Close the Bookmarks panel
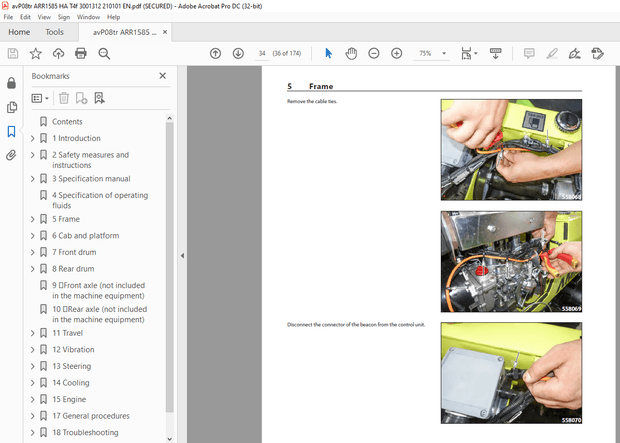Image resolution: width=620 pixels, height=443 pixels. click(163, 76)
